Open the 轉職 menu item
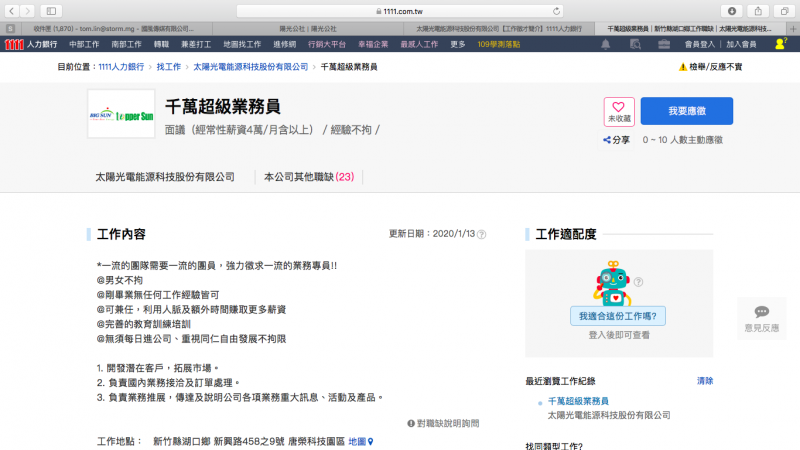The image size is (800, 450). click(x=161, y=44)
